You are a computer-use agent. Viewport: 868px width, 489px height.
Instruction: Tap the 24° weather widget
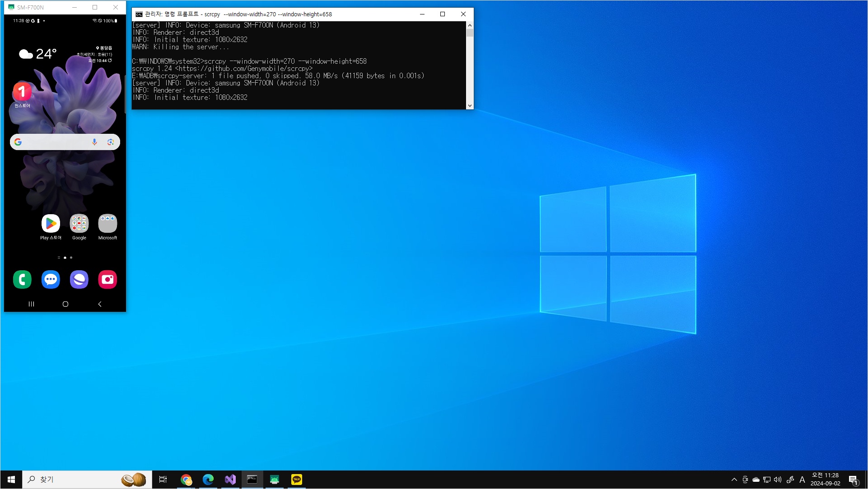(38, 54)
